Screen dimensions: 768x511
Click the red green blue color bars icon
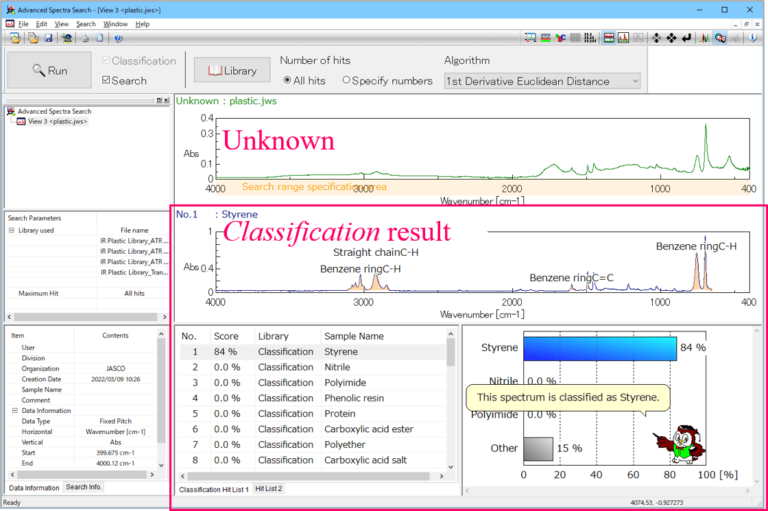coord(545,38)
